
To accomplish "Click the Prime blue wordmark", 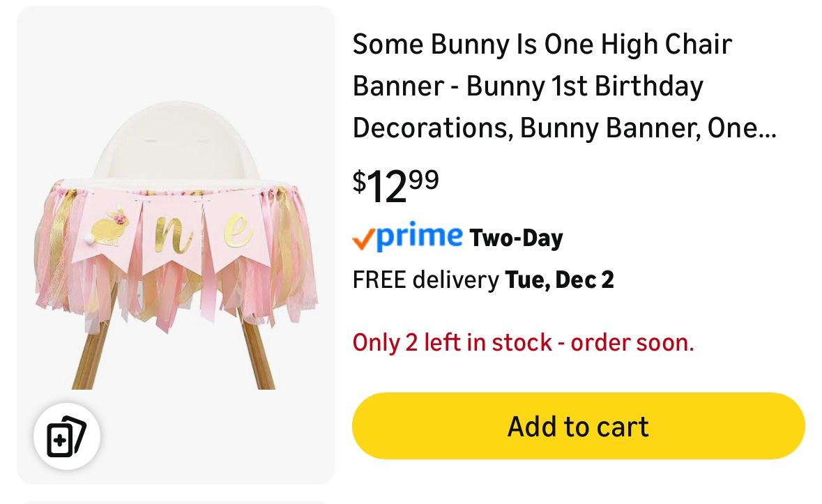I will click(x=415, y=237).
